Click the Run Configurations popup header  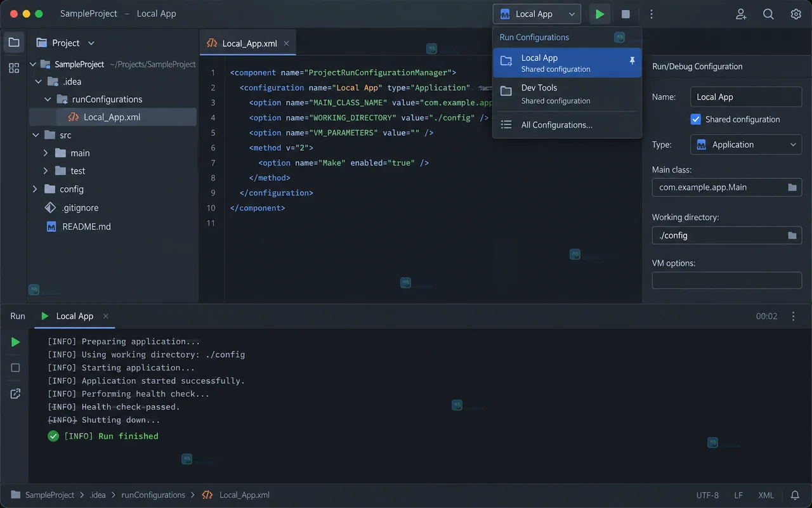534,37
